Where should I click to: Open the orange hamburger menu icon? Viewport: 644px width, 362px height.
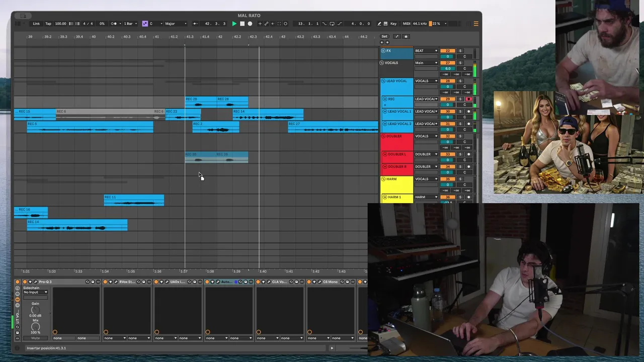click(x=476, y=24)
